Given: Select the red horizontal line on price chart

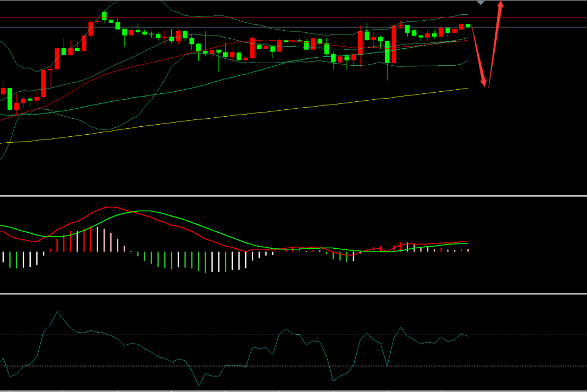Looking at the screenshot, I should click(294, 18).
